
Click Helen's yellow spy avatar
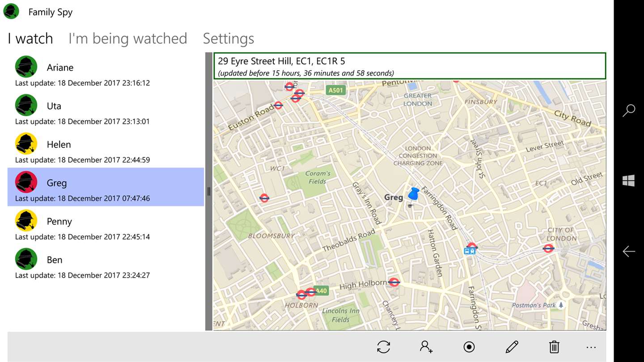click(26, 144)
